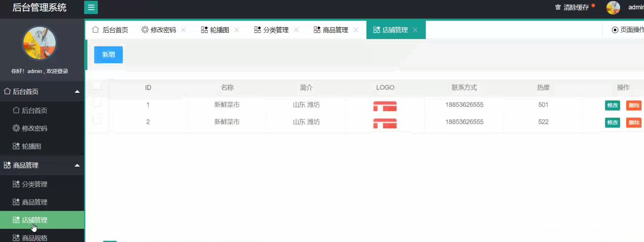Toggle the sidebar hamburger menu icon
644x242 pixels.
[91, 7]
